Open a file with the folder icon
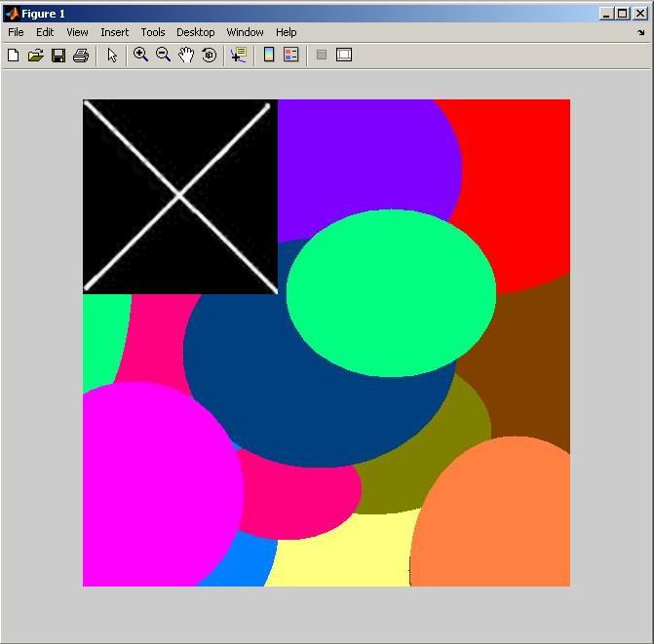The image size is (654, 644). 36,56
